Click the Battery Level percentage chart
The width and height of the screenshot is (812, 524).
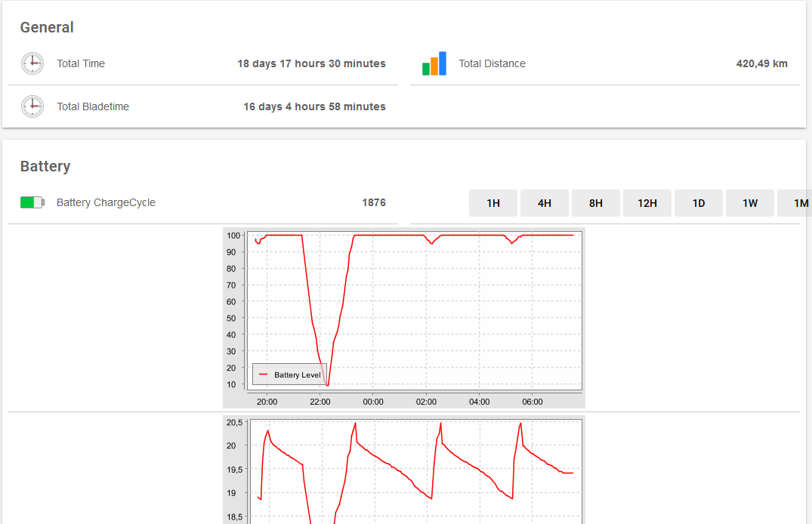click(404, 318)
